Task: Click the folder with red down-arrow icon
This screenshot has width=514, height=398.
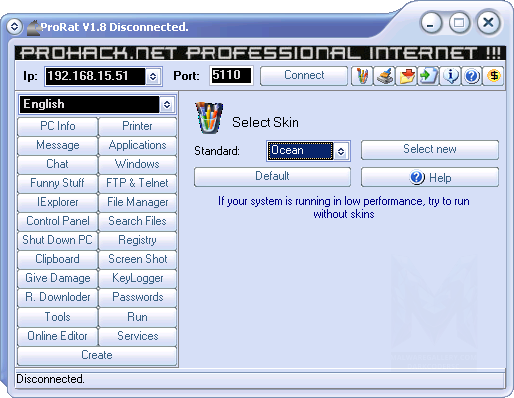Action: 407,76
